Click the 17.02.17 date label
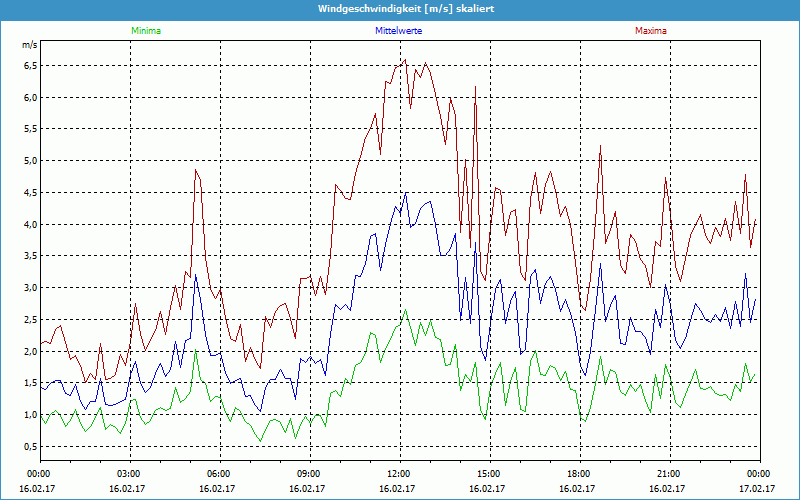The height and width of the screenshot is (500, 800). 759,488
